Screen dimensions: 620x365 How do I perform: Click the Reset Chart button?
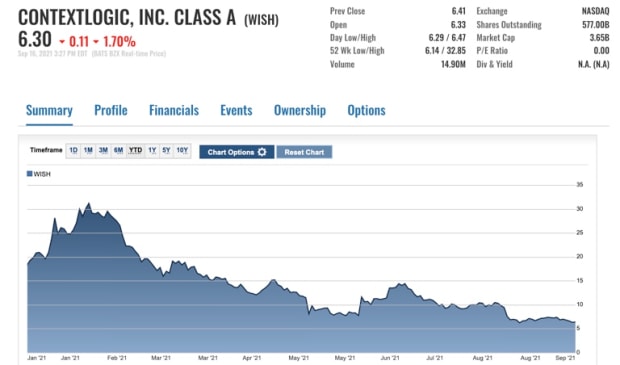pyautogui.click(x=304, y=152)
